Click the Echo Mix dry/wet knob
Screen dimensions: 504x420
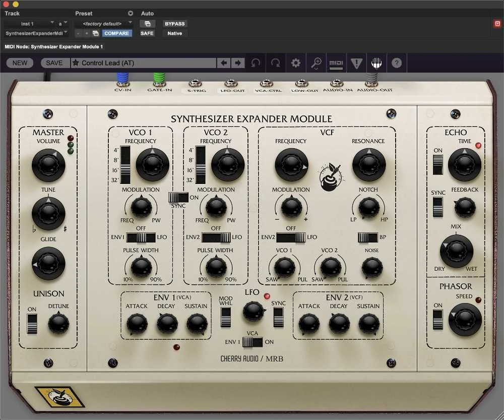pos(456,251)
